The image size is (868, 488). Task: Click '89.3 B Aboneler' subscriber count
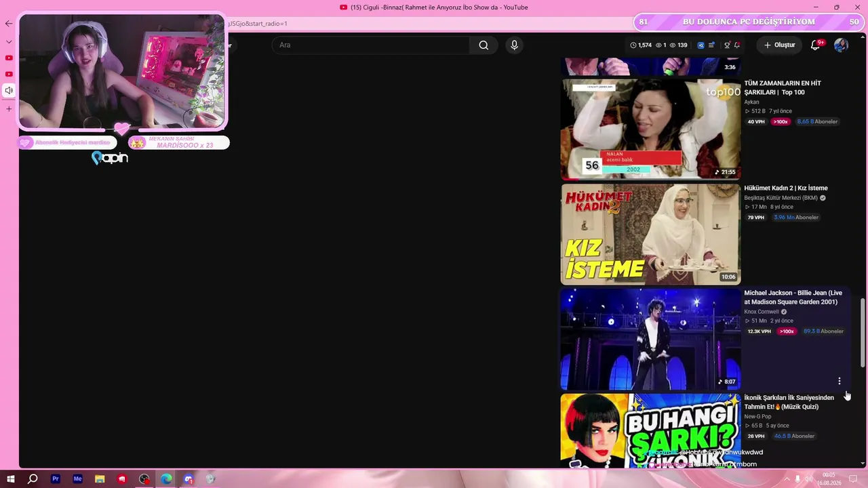[x=823, y=331]
